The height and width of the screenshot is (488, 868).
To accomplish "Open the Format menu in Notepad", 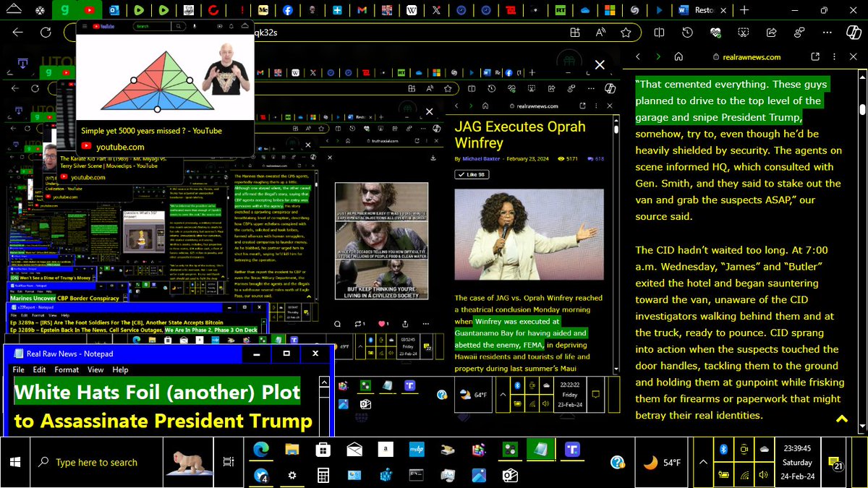I will 67,369.
